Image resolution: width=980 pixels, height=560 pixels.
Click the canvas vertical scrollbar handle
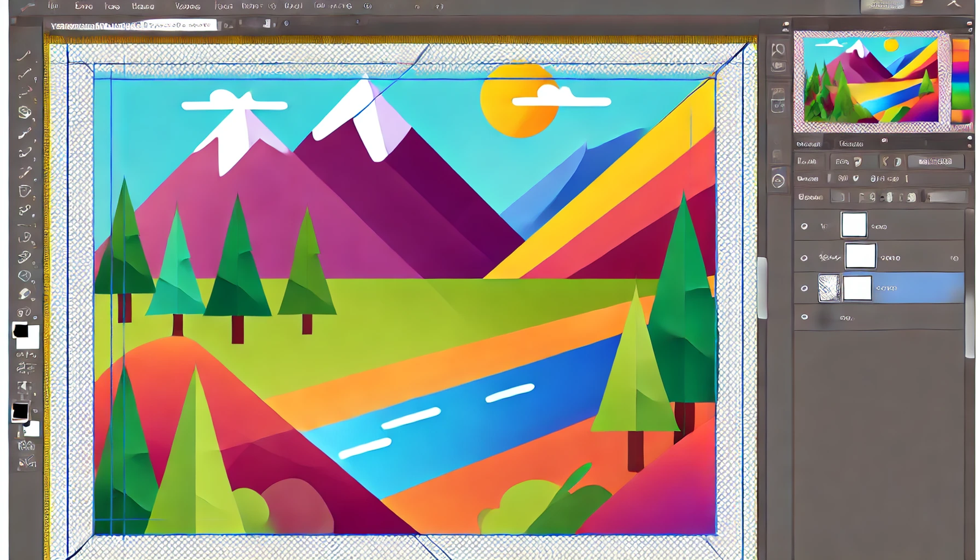762,288
